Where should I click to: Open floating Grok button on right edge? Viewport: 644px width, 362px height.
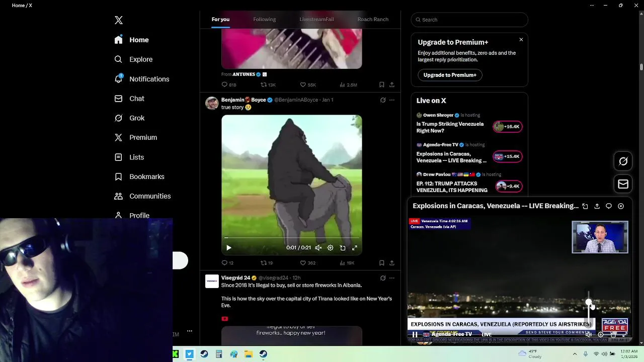pos(623,161)
